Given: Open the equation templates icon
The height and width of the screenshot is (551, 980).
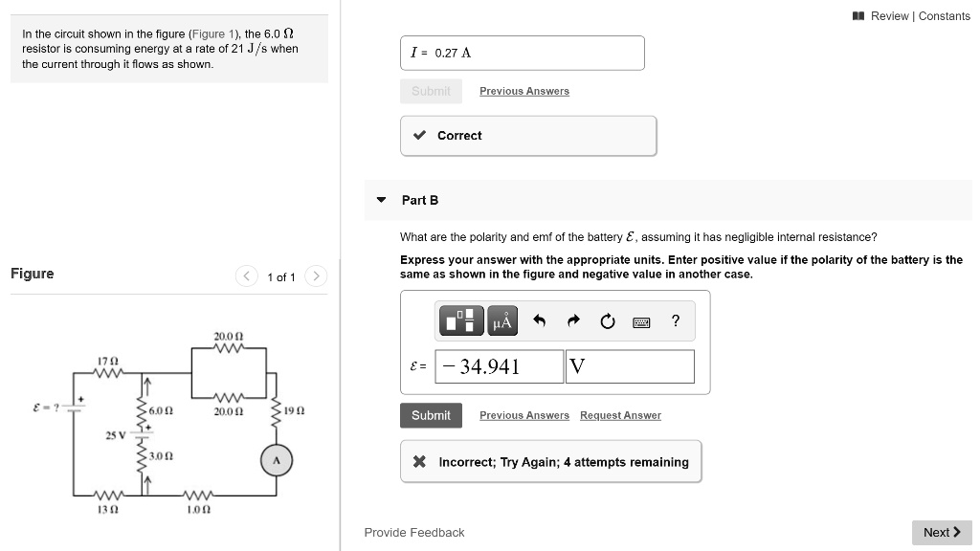Looking at the screenshot, I should (x=460, y=320).
